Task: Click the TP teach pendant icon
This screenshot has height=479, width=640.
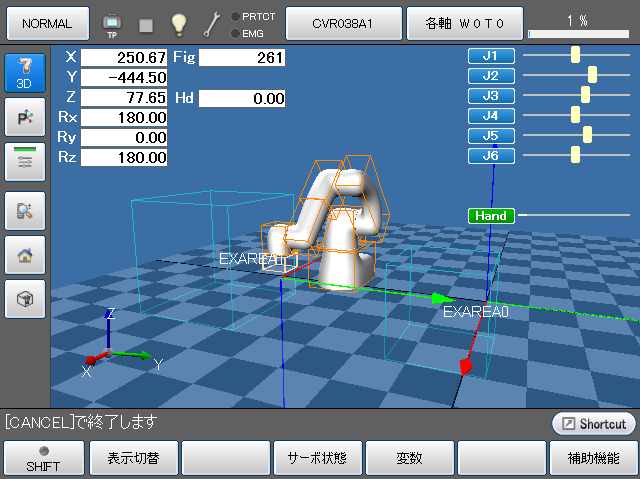Action: point(111,22)
